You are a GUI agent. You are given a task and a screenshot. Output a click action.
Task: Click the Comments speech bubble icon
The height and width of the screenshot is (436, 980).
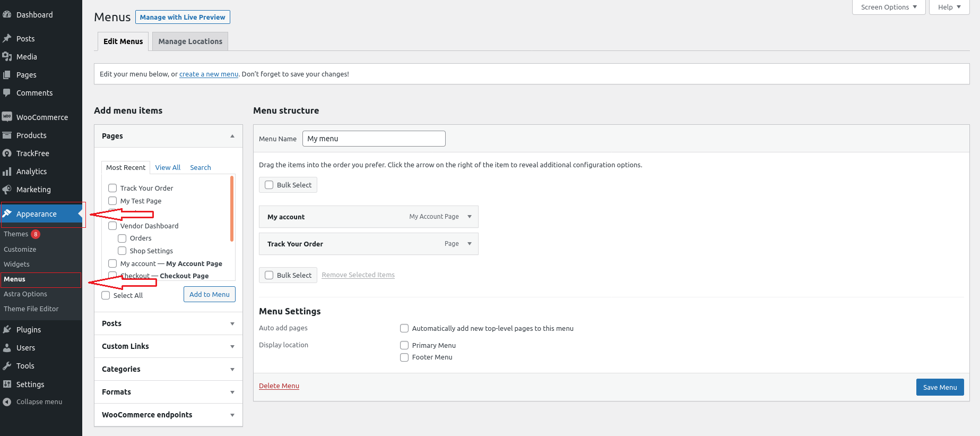point(7,92)
